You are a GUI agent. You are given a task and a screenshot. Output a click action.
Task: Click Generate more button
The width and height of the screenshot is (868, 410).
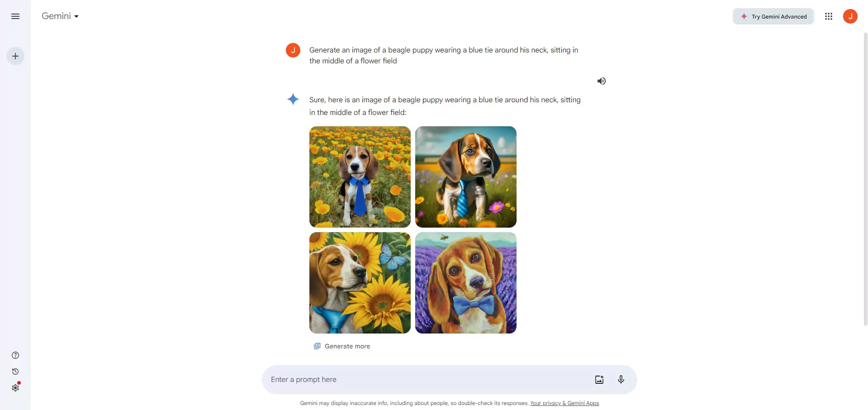pyautogui.click(x=342, y=346)
